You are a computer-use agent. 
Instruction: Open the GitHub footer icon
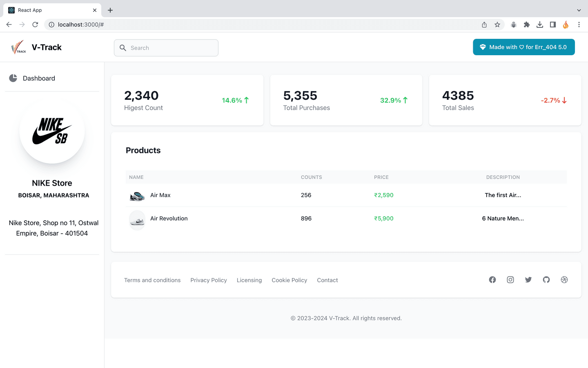click(x=546, y=280)
